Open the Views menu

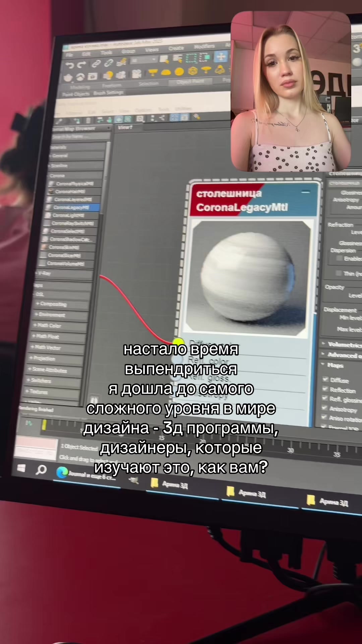152,50
